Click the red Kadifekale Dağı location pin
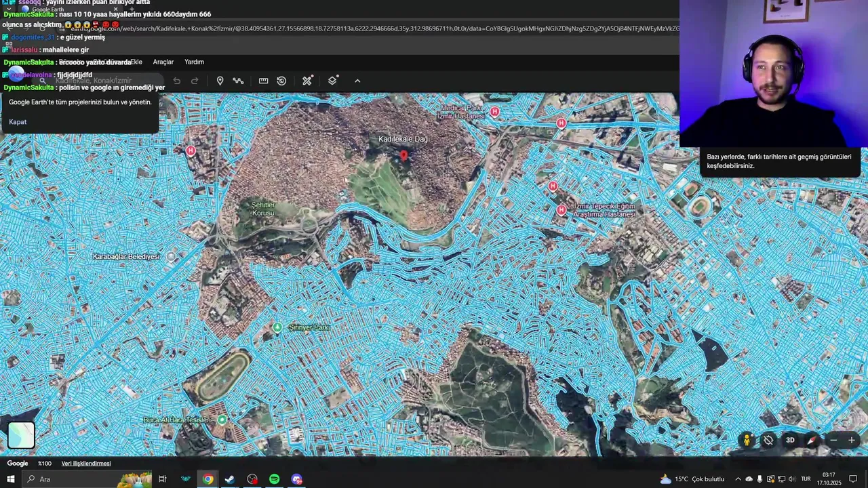Image resolution: width=868 pixels, height=488 pixels. [x=403, y=155]
